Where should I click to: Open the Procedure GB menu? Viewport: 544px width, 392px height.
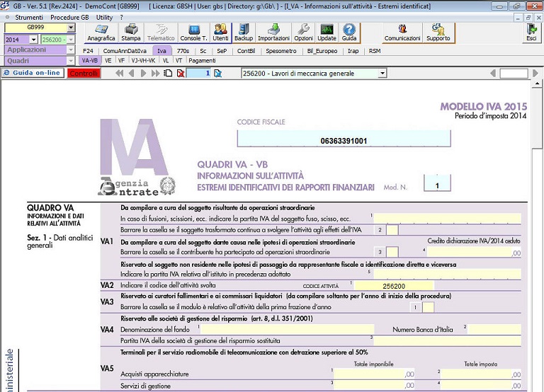(x=69, y=17)
